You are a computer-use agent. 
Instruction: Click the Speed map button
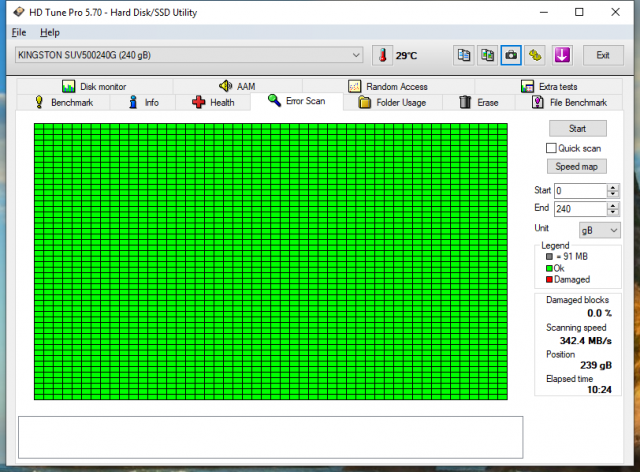click(x=577, y=167)
